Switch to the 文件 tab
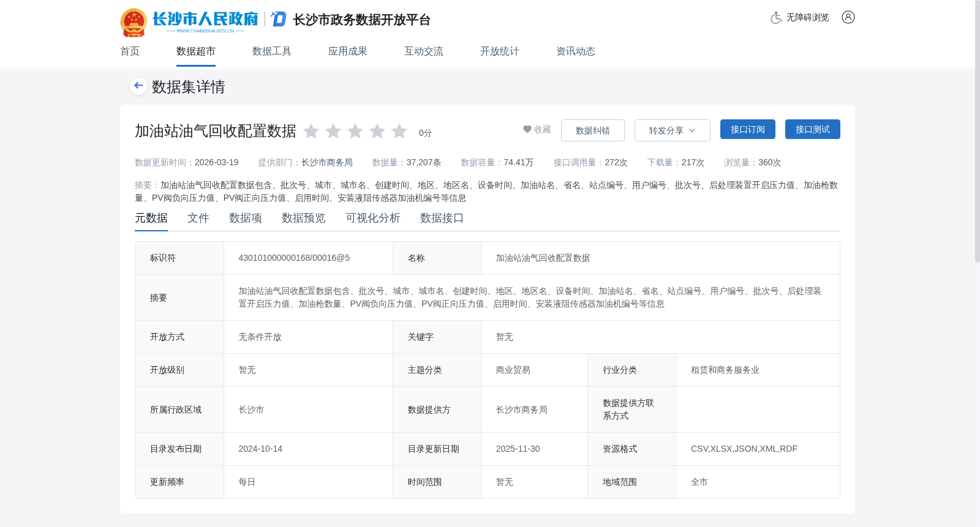 tap(198, 218)
